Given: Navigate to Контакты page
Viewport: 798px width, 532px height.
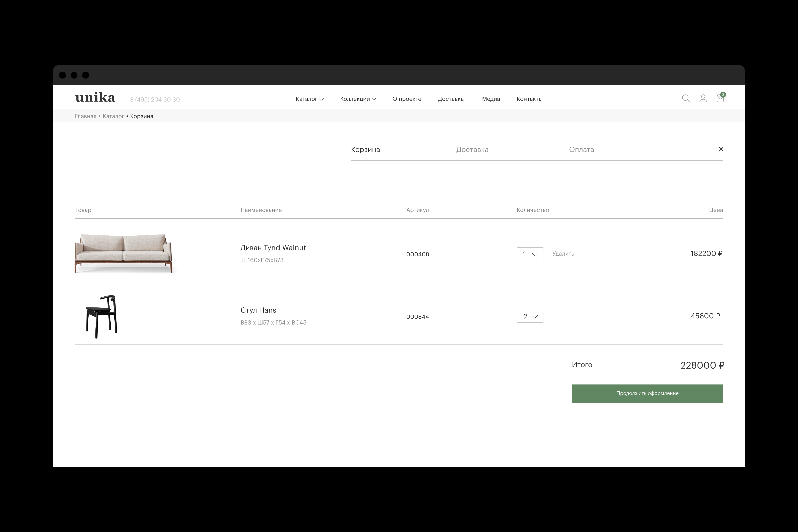Looking at the screenshot, I should coord(529,99).
